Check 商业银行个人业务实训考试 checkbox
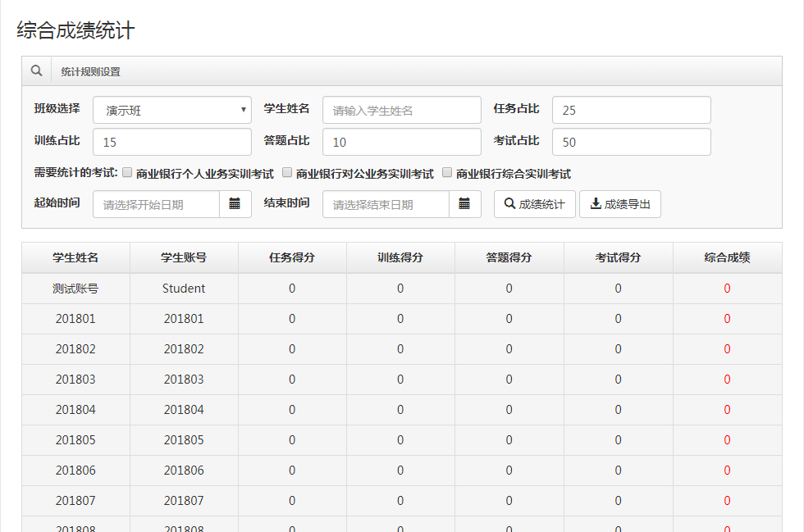The height and width of the screenshot is (532, 804). click(127, 173)
